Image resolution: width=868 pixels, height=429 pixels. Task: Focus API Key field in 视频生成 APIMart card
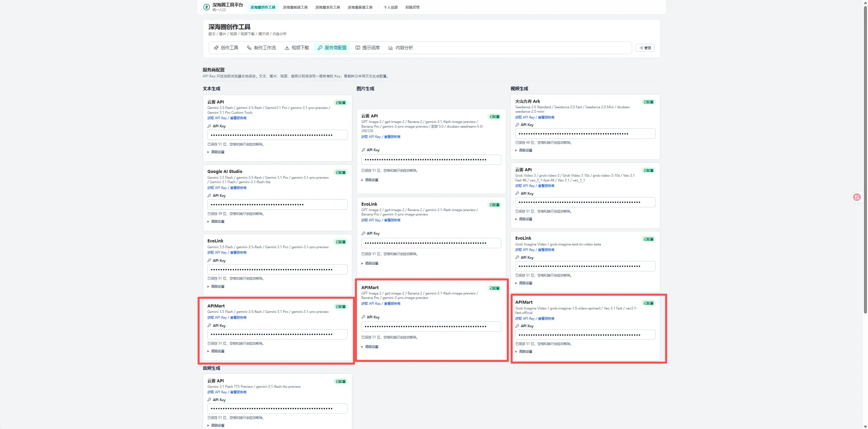[x=585, y=335]
